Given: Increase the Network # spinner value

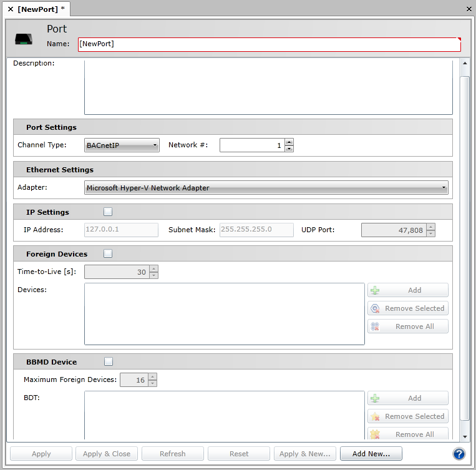Looking at the screenshot, I should (289, 142).
